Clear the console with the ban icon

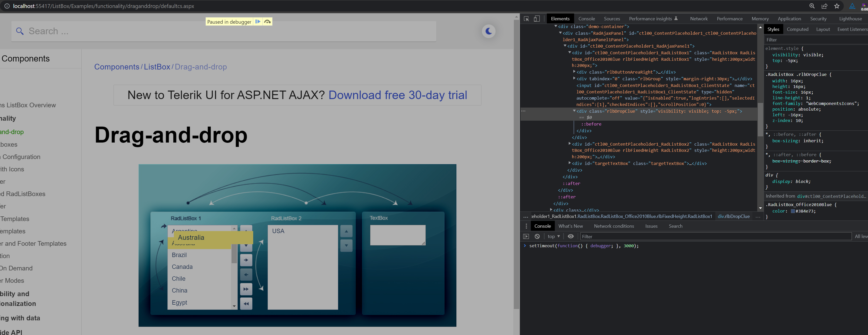[537, 236]
